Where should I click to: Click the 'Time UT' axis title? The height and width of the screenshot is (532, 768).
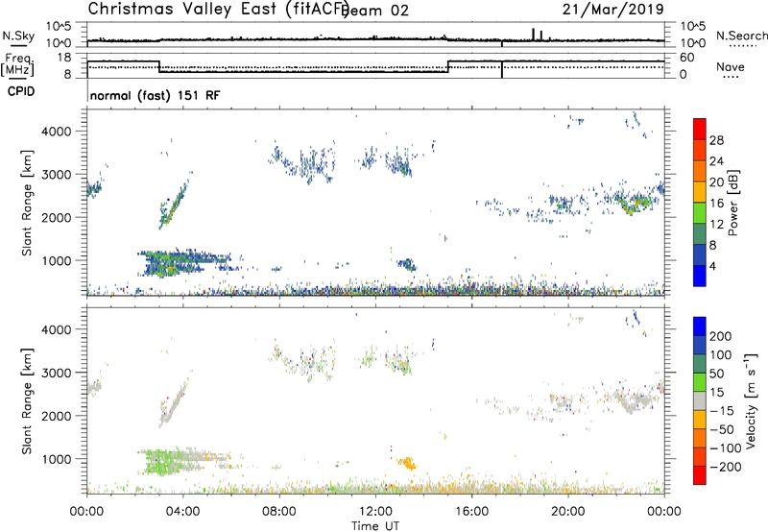click(x=375, y=526)
